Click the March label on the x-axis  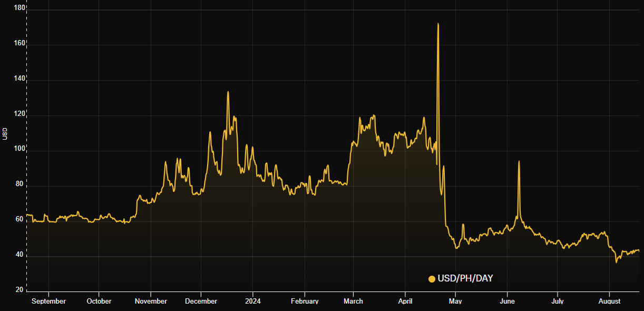click(353, 302)
